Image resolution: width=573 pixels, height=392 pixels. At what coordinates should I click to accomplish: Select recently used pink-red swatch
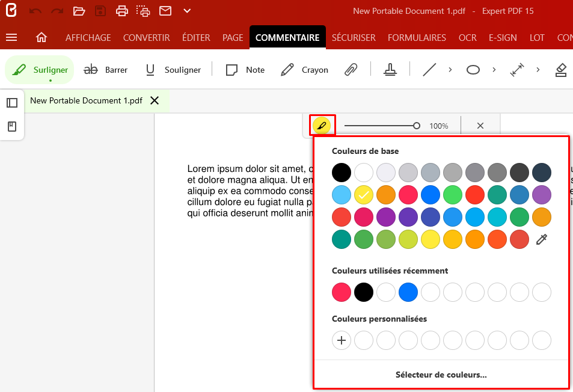pos(342,292)
